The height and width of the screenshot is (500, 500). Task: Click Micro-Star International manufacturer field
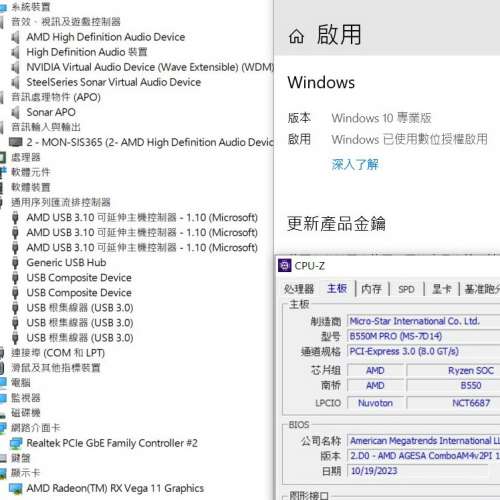(x=423, y=321)
